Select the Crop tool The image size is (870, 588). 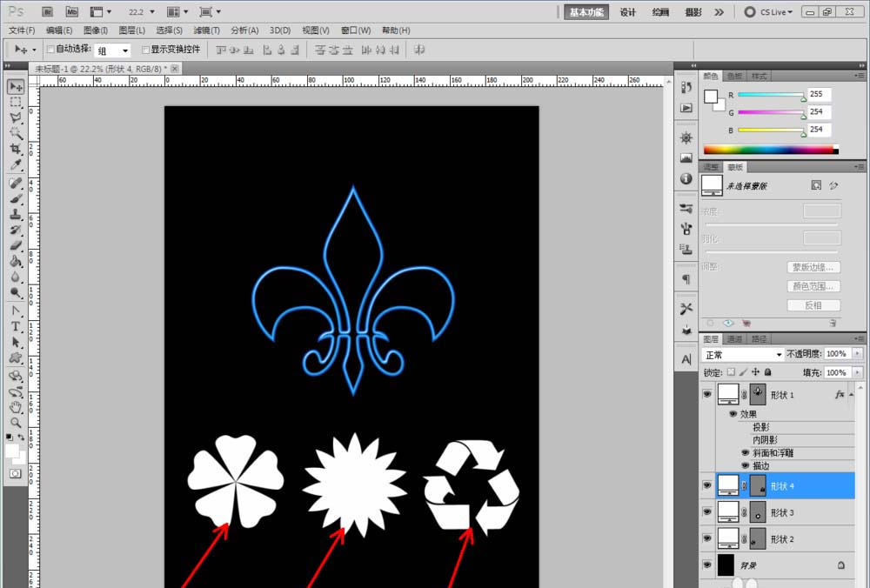click(x=16, y=149)
